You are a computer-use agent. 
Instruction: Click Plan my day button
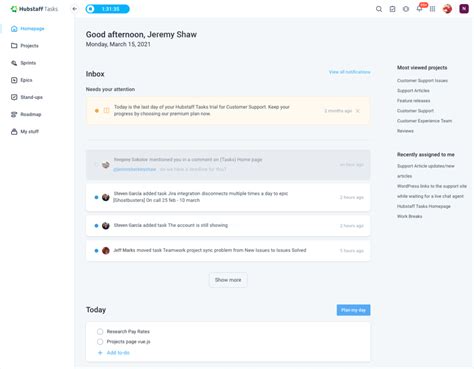(x=353, y=310)
